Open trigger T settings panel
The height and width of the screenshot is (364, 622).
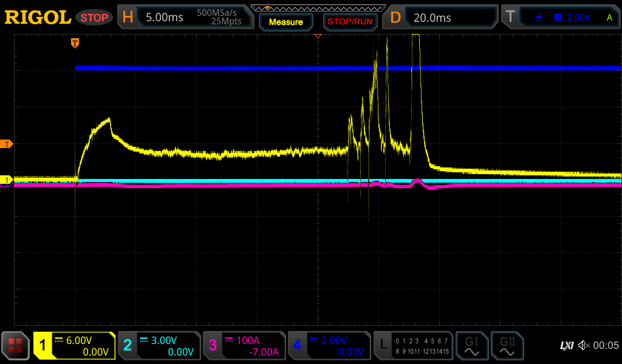(561, 18)
